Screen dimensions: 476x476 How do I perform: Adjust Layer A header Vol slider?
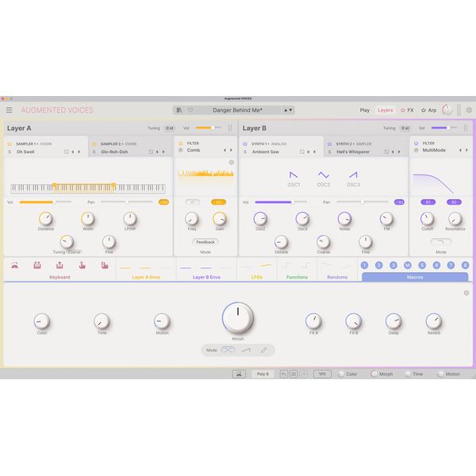coord(208,128)
